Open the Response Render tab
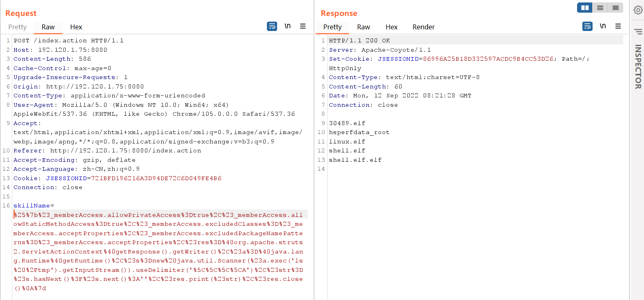The height and width of the screenshot is (300, 644). tap(424, 27)
